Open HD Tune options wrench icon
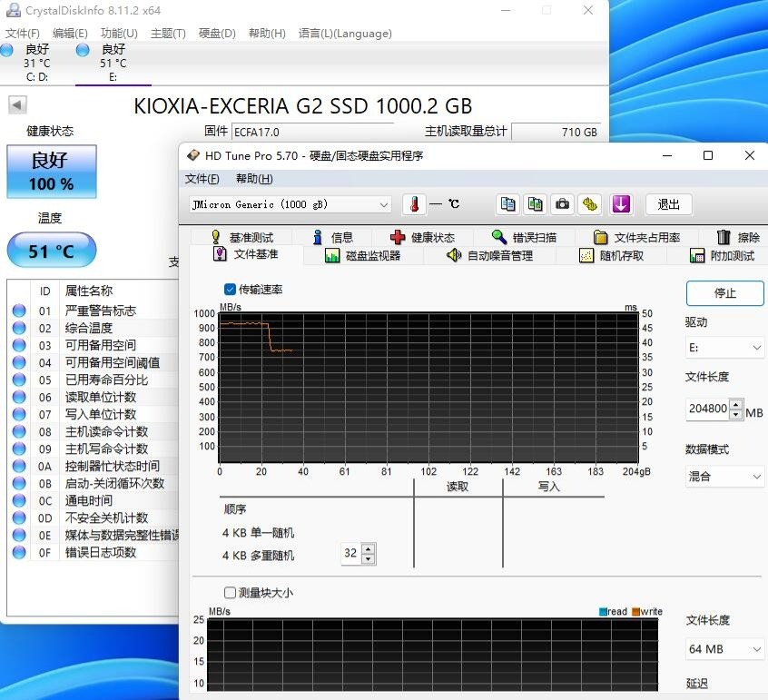Screen dimensions: 768x700 click(590, 203)
